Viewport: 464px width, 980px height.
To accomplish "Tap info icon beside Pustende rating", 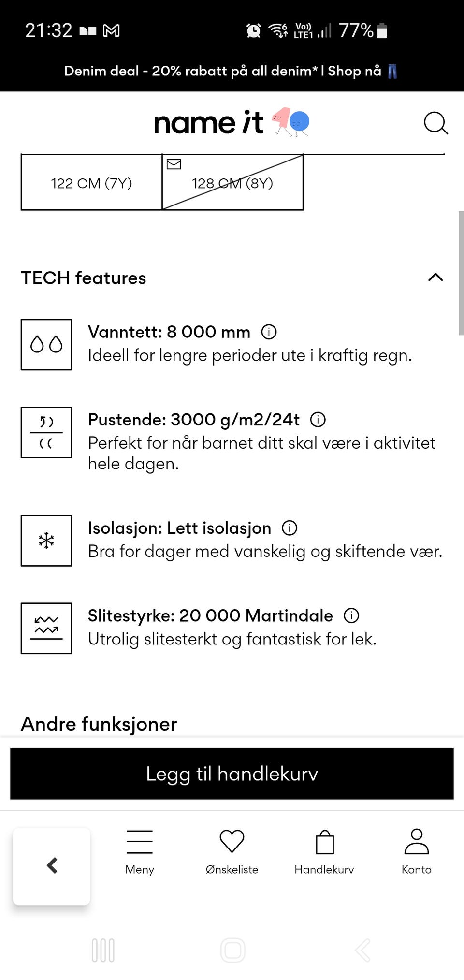I will (x=318, y=420).
